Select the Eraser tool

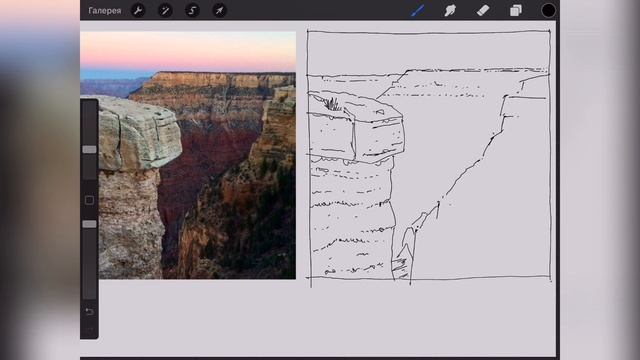tap(483, 11)
